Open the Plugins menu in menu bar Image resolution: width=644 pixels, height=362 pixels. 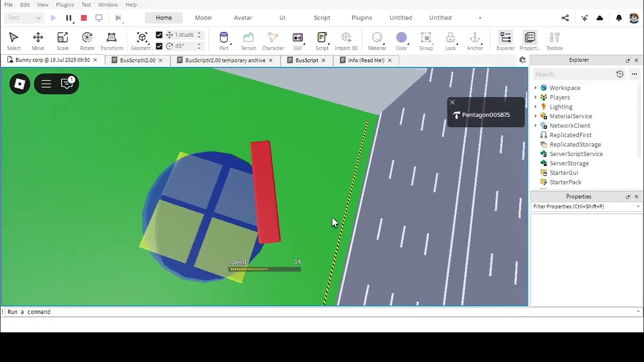click(65, 5)
